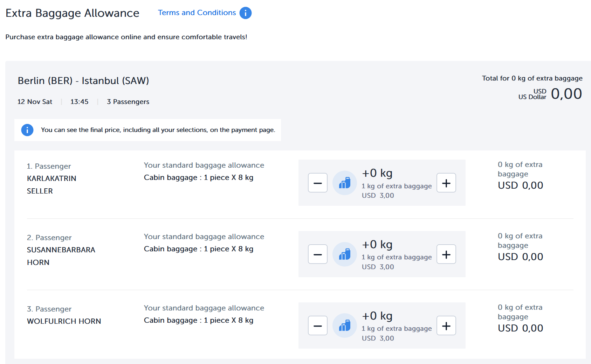Click luggage icon in Wolfulrich Horn's row
Screen dimensions: 591x364
(x=344, y=325)
